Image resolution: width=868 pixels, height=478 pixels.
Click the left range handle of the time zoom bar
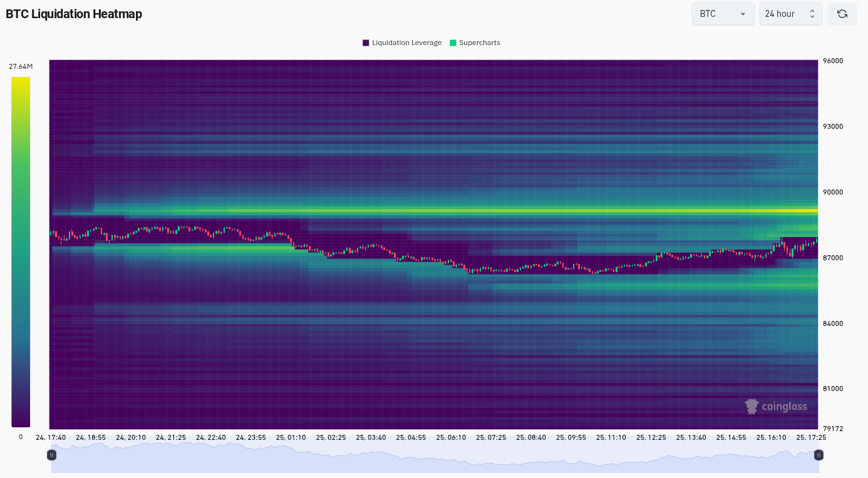[x=52, y=455]
